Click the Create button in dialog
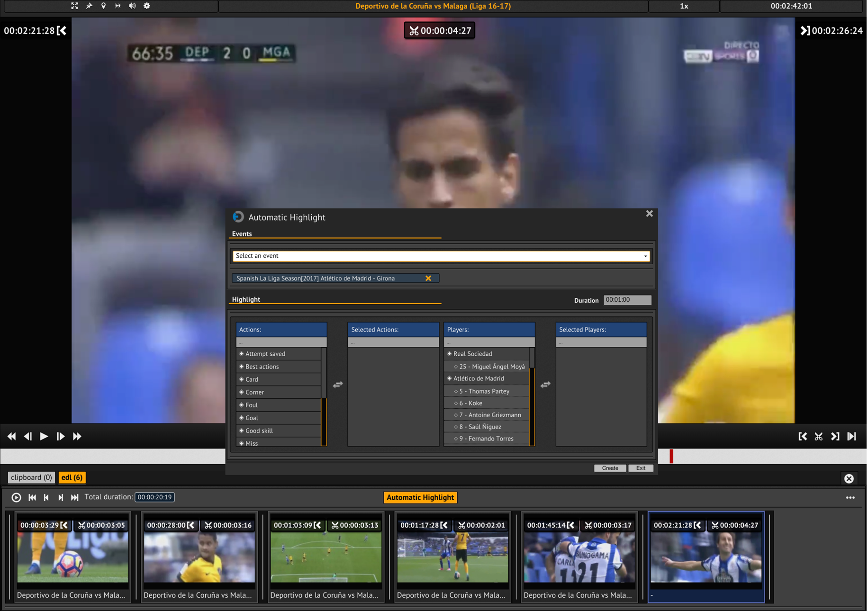 pos(609,468)
